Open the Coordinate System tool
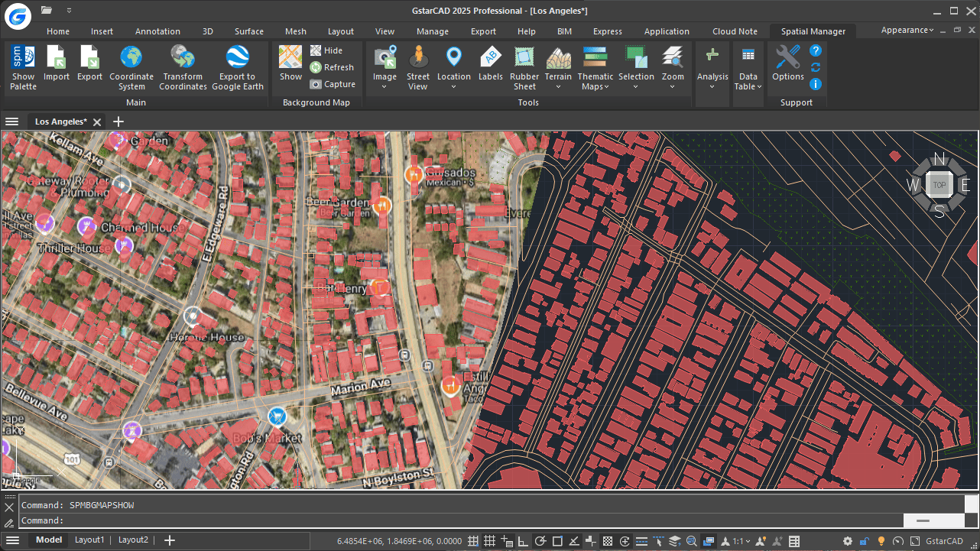 [x=131, y=67]
